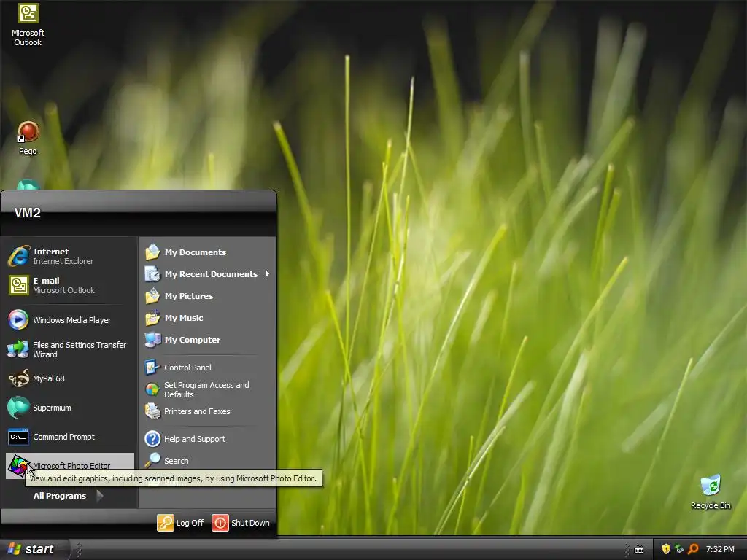Open Windows Media Player icon
747x560 pixels.
click(x=18, y=320)
